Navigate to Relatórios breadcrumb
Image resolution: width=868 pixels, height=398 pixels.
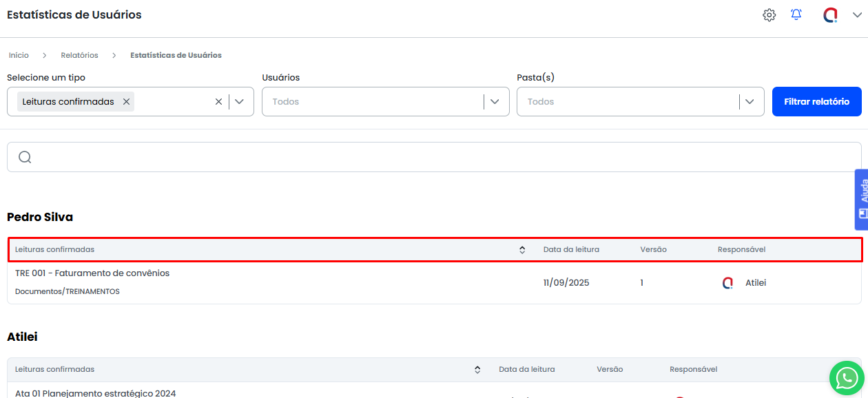tap(79, 55)
